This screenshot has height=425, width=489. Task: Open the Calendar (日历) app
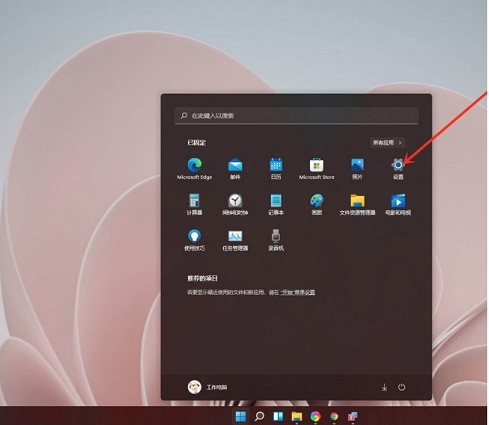coord(276,169)
